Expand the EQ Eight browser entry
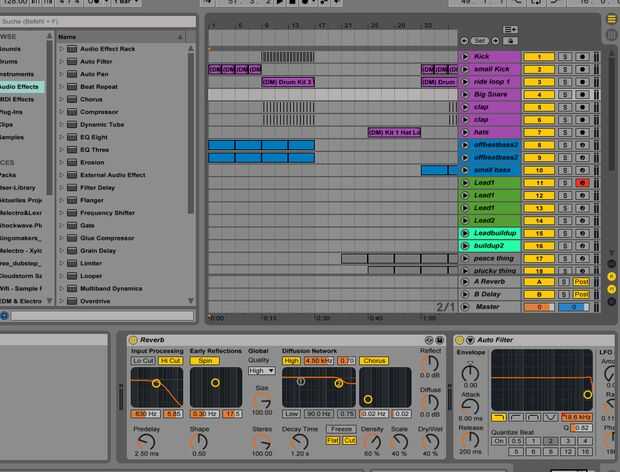The image size is (620, 472). click(61, 137)
